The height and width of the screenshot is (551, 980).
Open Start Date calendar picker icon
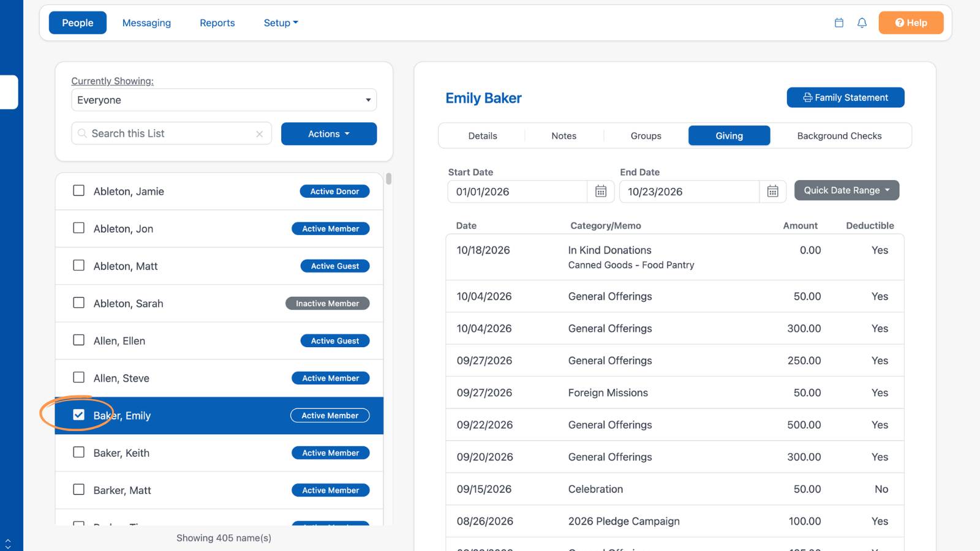tap(601, 192)
